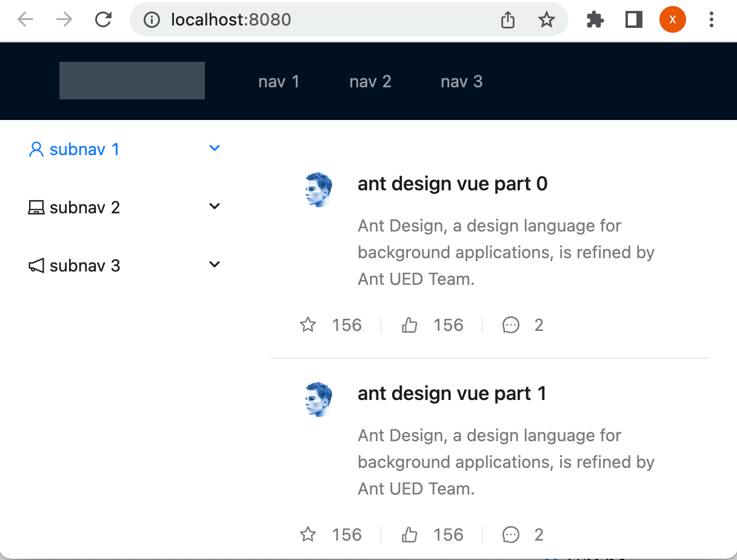Click comment icon under part 0
This screenshot has width=737, height=560.
pos(511,325)
